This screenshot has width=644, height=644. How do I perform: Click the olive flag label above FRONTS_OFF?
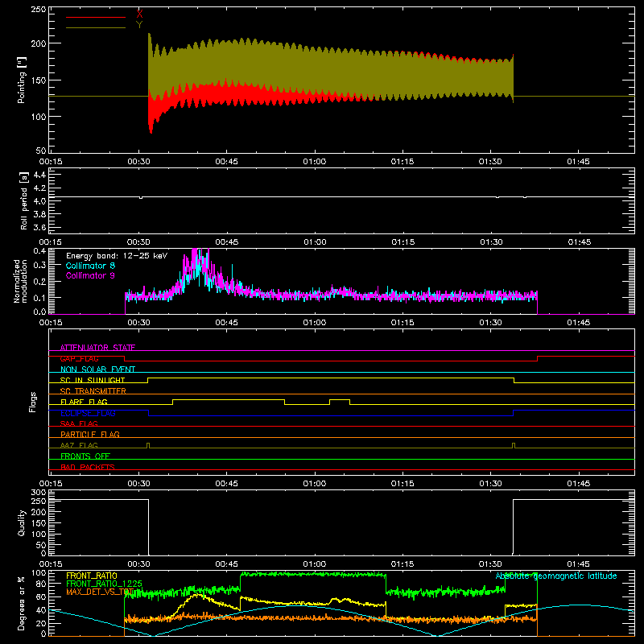[x=79, y=445]
